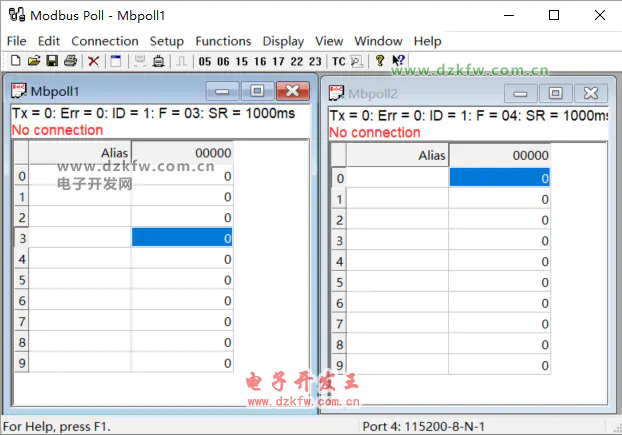622x435 pixels.
Task: Click the TC test center button
Action: (338, 61)
